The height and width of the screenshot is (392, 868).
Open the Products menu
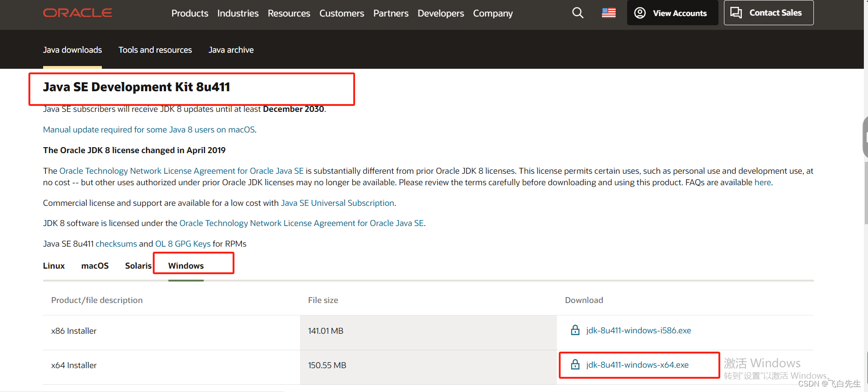pos(190,13)
